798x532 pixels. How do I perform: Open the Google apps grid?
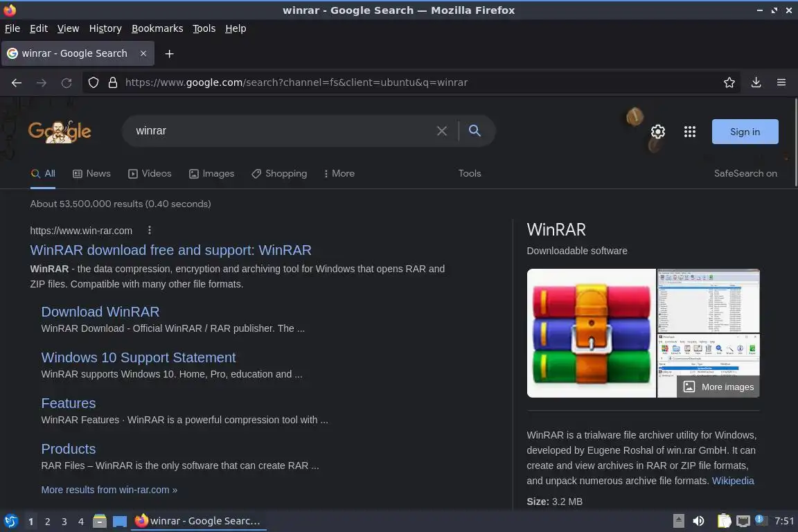[690, 132]
